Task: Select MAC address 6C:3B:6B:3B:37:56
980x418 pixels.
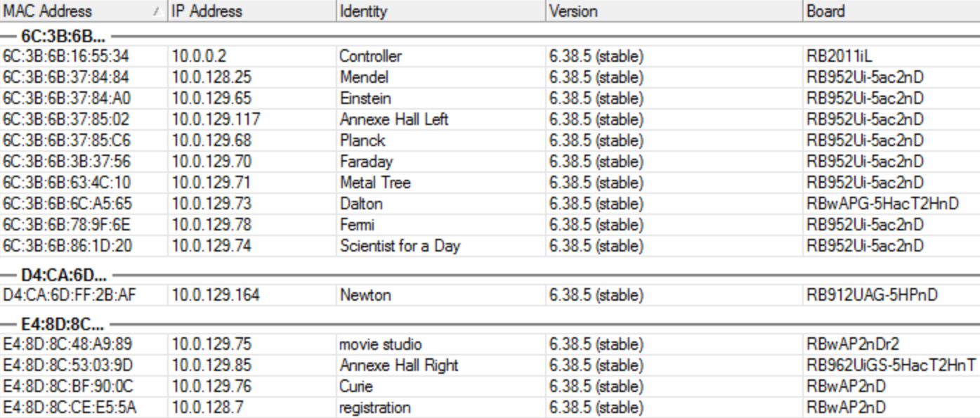Action: (66, 162)
